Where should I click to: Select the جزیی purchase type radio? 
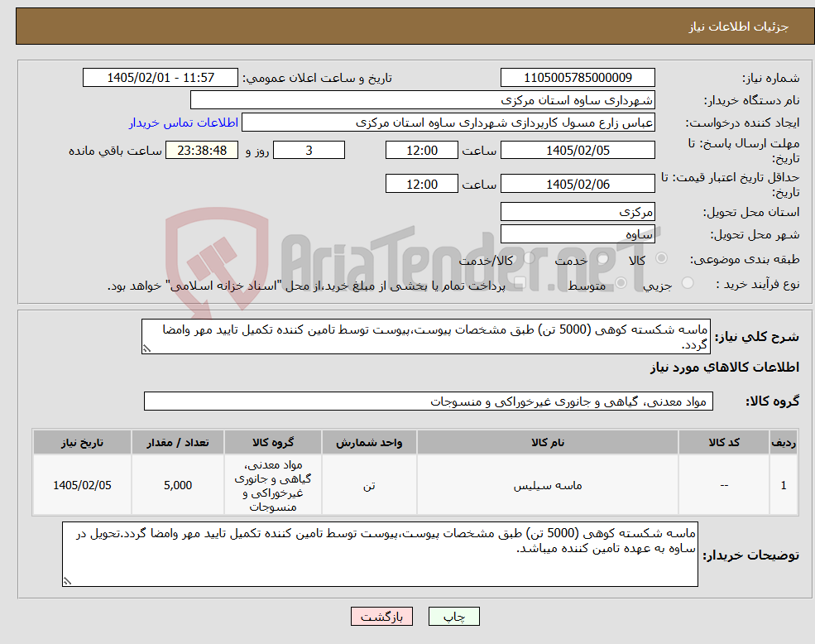(x=688, y=283)
